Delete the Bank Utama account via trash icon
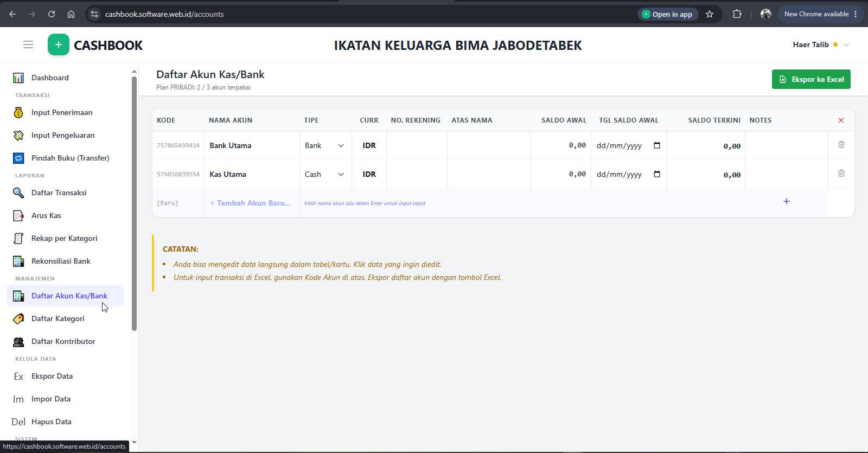 pyautogui.click(x=841, y=144)
